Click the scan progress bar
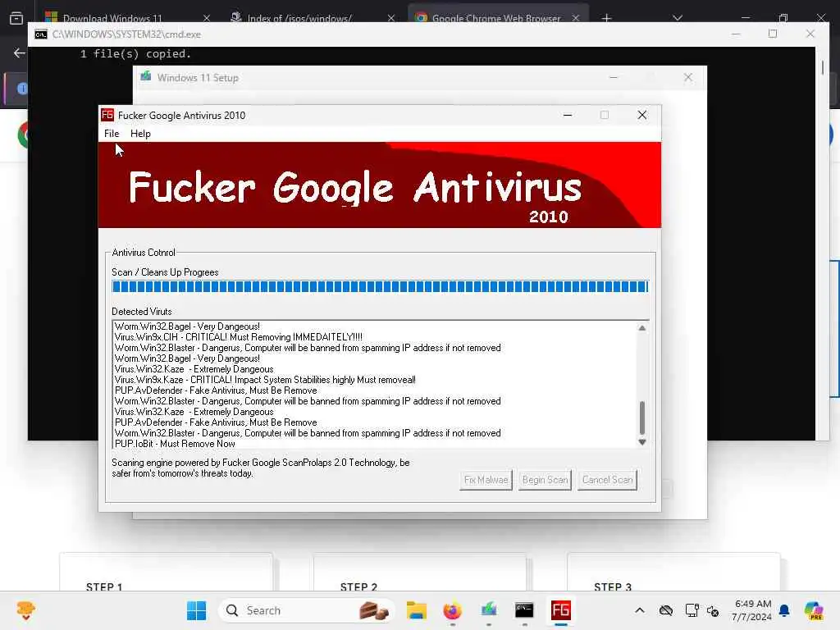The height and width of the screenshot is (630, 840). click(x=380, y=286)
